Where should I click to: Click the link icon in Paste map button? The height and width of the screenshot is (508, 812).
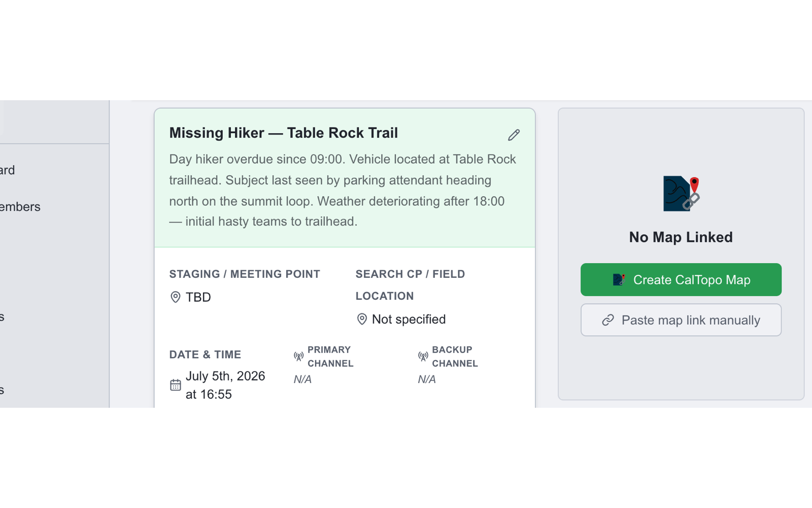(608, 320)
